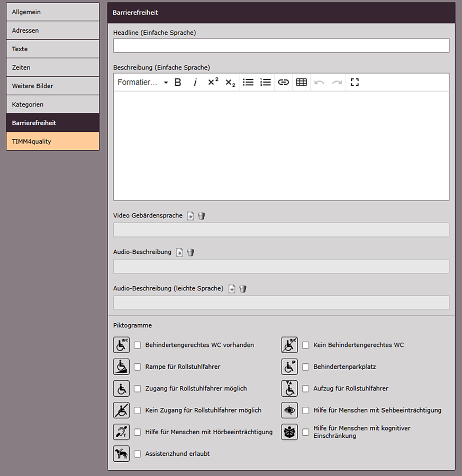
Task: Click Audio-Beschreibung (leichte Sprache) file field
Action: coord(281,303)
